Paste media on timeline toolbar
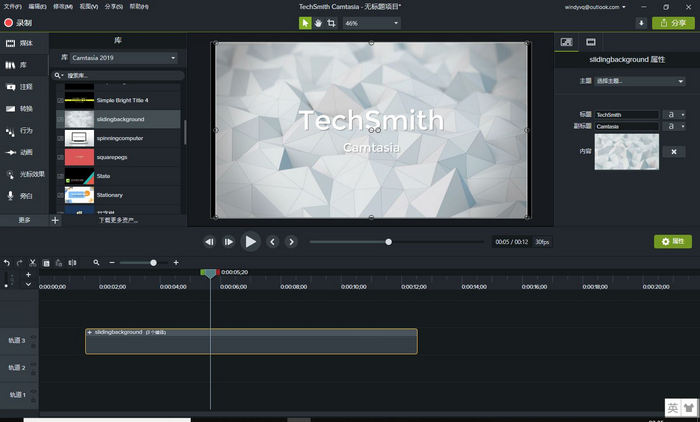700x422 pixels. [x=58, y=263]
